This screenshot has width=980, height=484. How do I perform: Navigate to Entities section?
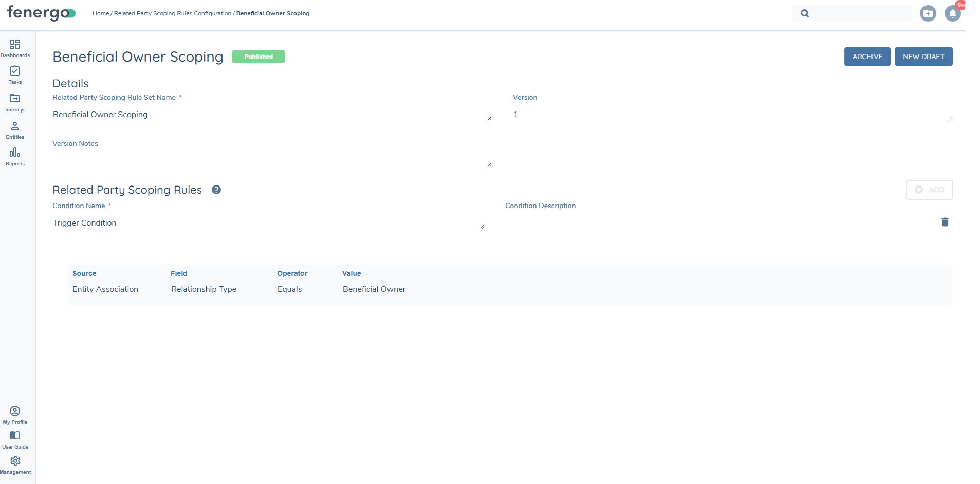point(15,129)
